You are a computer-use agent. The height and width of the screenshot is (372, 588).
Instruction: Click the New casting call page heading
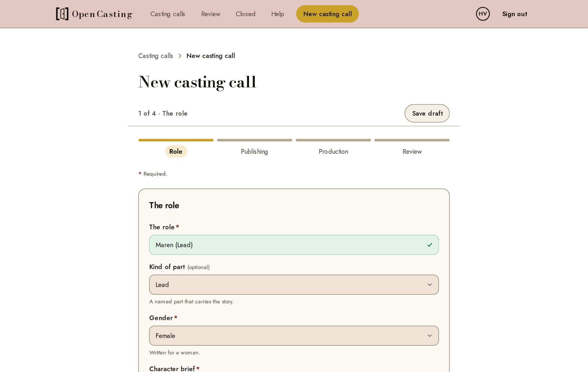197,82
